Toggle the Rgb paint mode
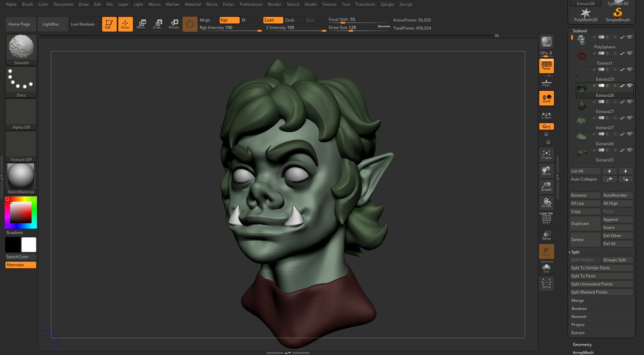Screen dimensions: 644x355 [229, 20]
